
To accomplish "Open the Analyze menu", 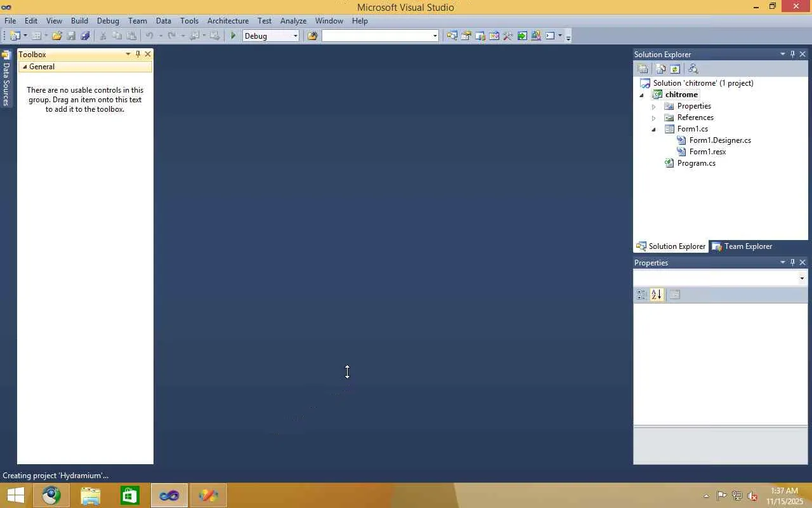I will 293,21.
